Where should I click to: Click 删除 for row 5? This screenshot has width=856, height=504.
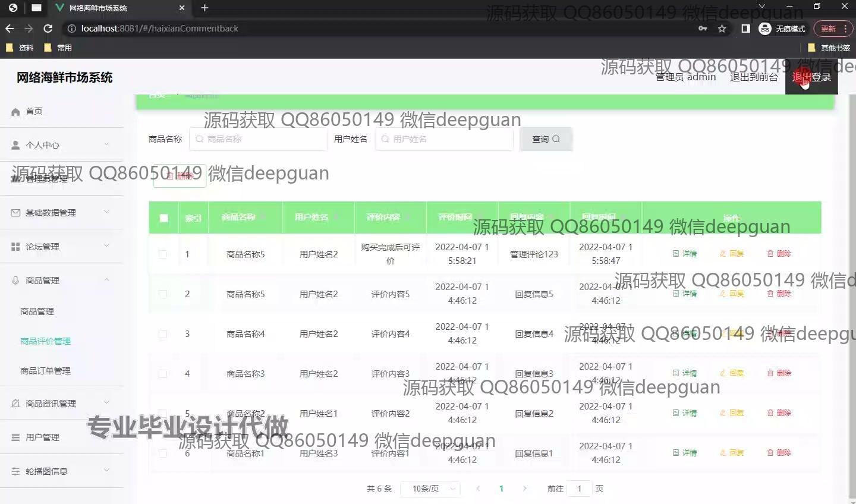pyautogui.click(x=779, y=413)
